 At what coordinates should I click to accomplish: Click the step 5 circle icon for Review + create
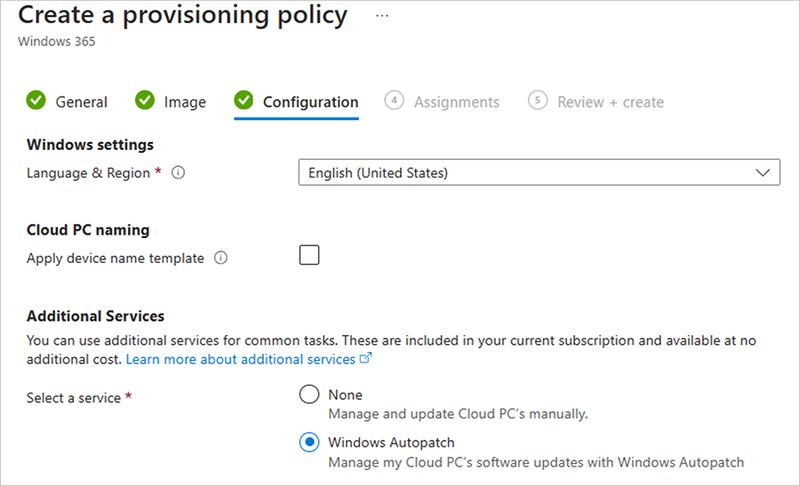point(538,100)
